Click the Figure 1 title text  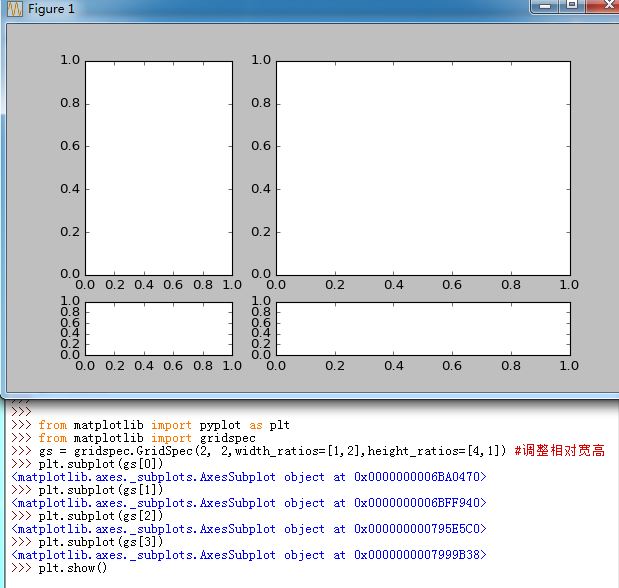click(51, 9)
